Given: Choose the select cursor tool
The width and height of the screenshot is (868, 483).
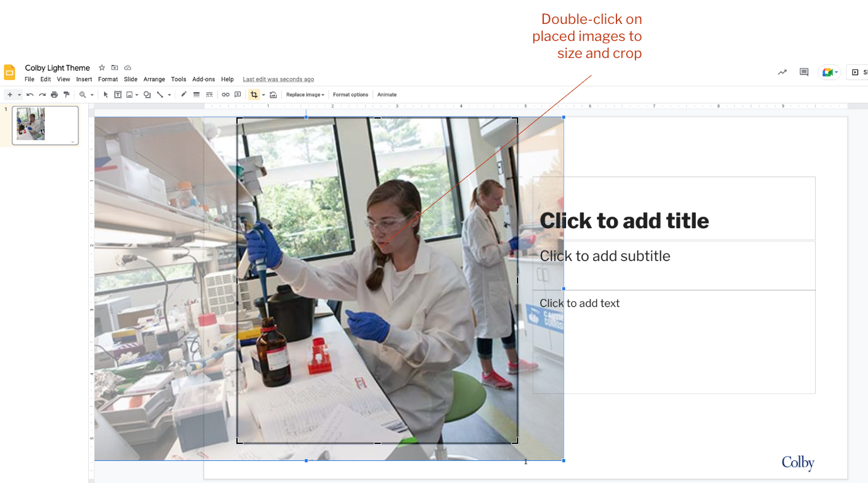Looking at the screenshot, I should (106, 95).
